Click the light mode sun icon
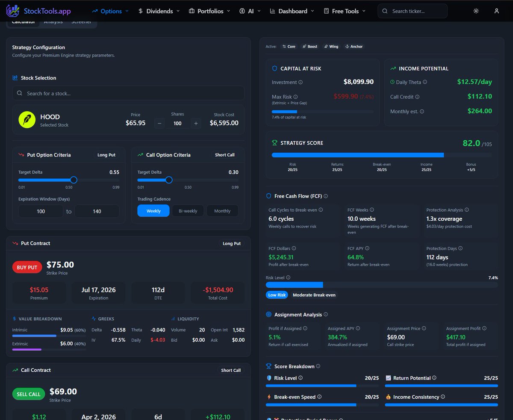This screenshot has height=420, width=513. 476,11
